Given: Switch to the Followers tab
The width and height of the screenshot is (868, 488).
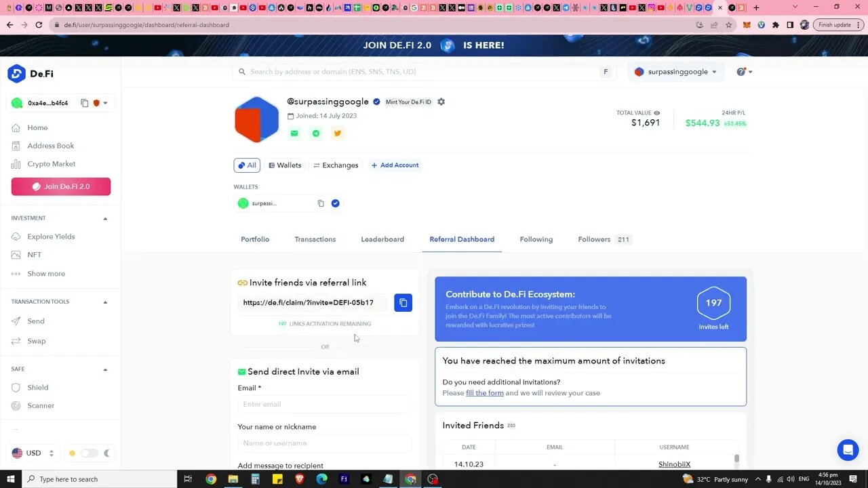Looking at the screenshot, I should 604,239.
